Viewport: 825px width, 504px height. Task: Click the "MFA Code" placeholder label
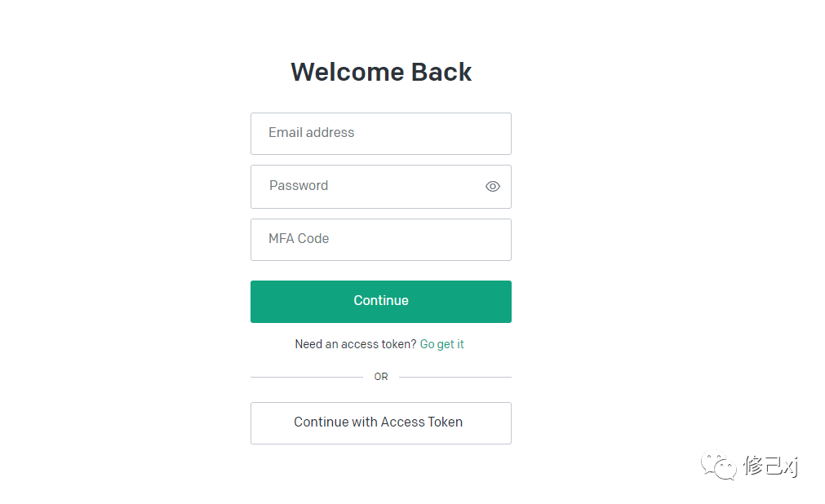[x=299, y=239]
